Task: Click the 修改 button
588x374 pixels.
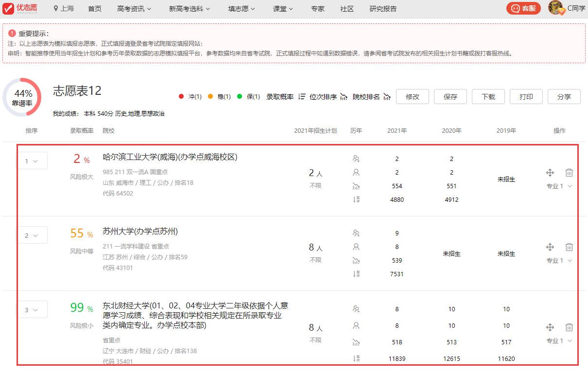Action: click(x=413, y=96)
